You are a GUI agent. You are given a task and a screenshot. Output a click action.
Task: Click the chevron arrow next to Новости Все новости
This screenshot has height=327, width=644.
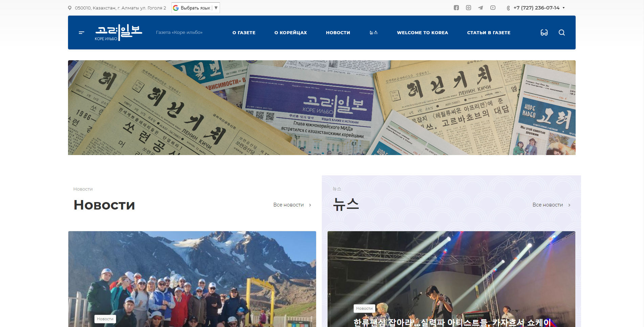[x=310, y=205]
